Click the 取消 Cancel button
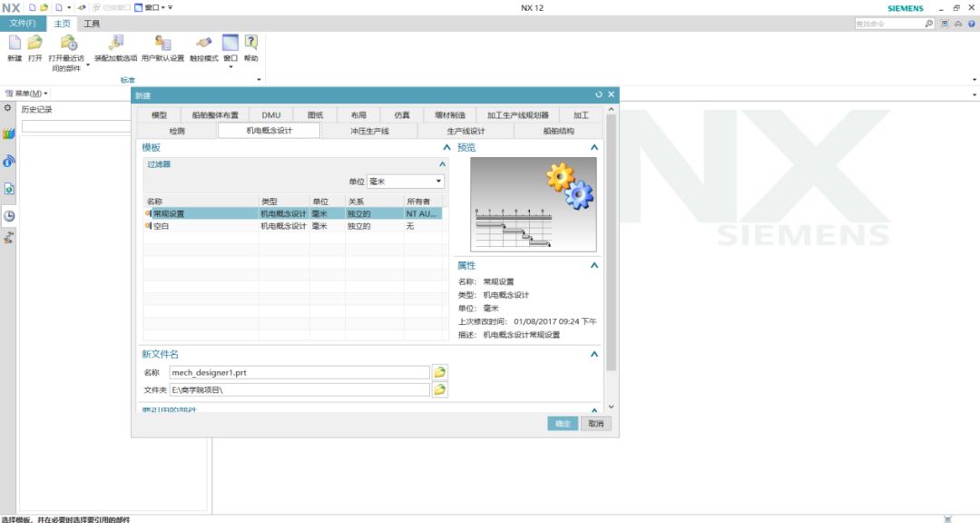Screen dimensions: 980x523 point(595,423)
